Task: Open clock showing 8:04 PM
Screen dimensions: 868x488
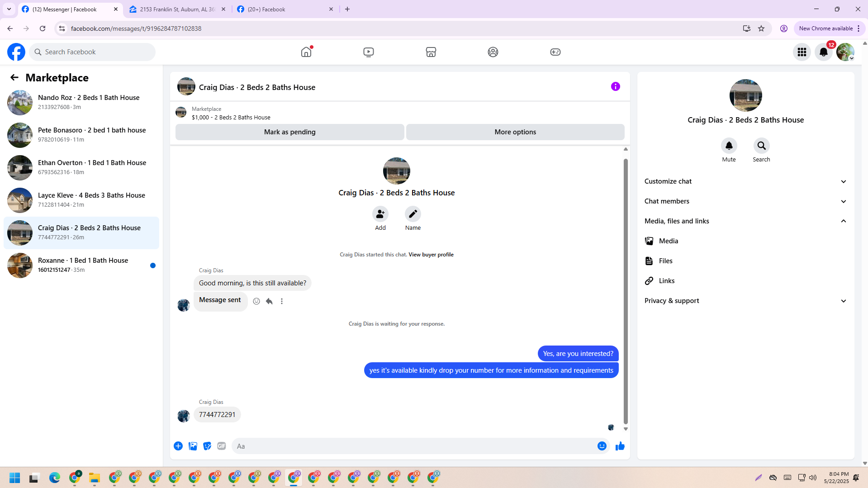Action: tap(836, 478)
